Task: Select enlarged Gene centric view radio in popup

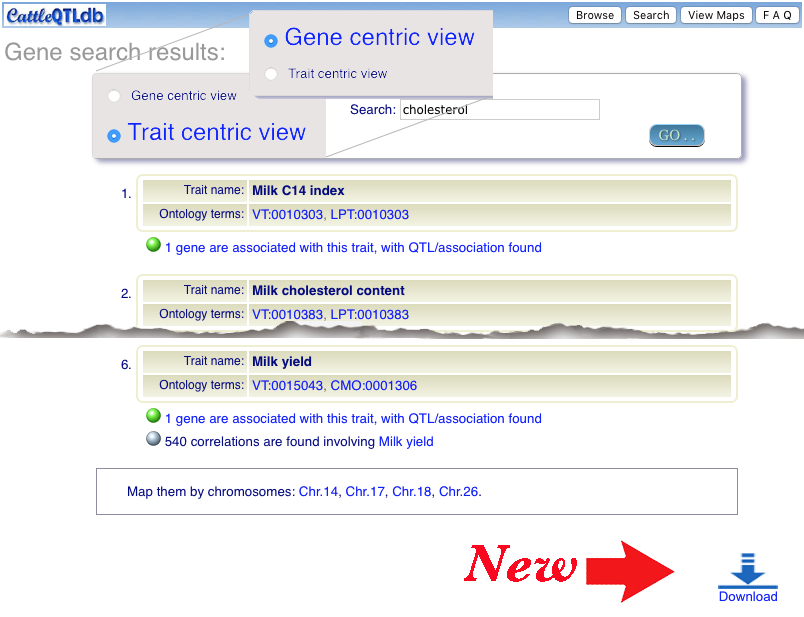Action: (271, 41)
